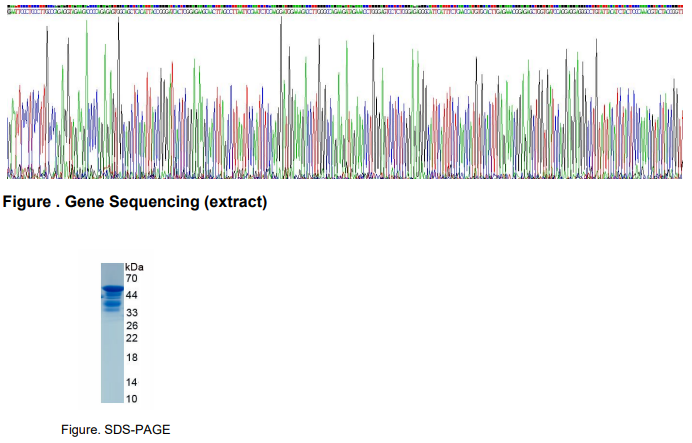
Task: Open the sequencing chromatogram trace image
Action: (345, 100)
